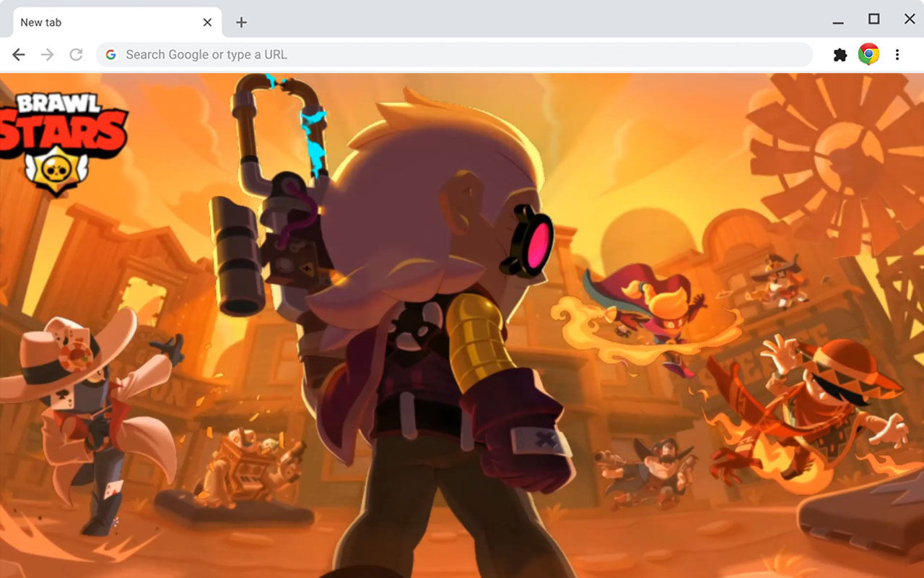This screenshot has height=578, width=924.
Task: Reload the current page
Action: (x=76, y=54)
